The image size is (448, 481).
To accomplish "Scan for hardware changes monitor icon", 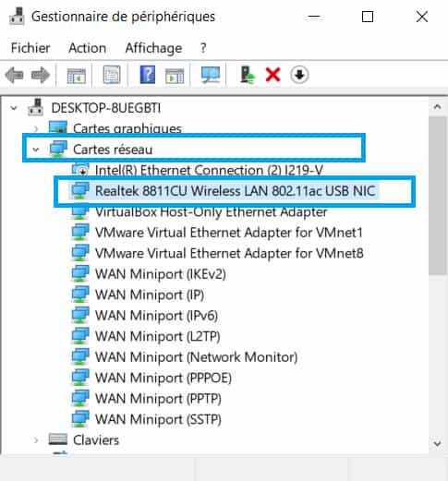I will (x=211, y=75).
